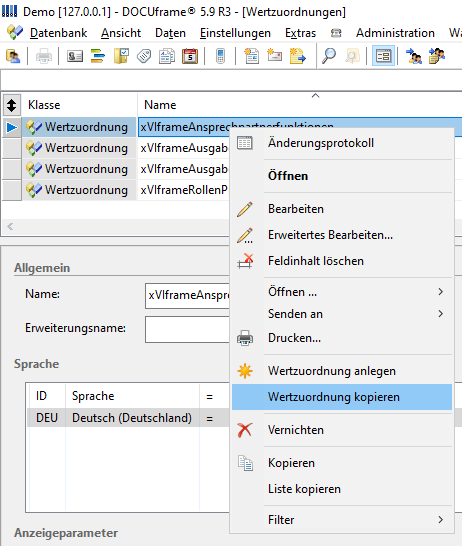Click the horizontal scrollbar left arrow
The image size is (462, 546).
tap(10, 227)
